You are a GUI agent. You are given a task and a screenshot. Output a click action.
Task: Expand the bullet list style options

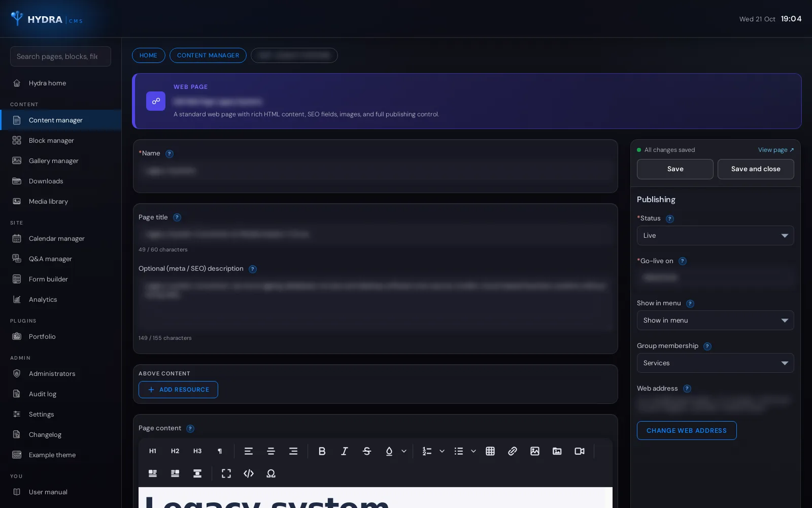(x=473, y=451)
